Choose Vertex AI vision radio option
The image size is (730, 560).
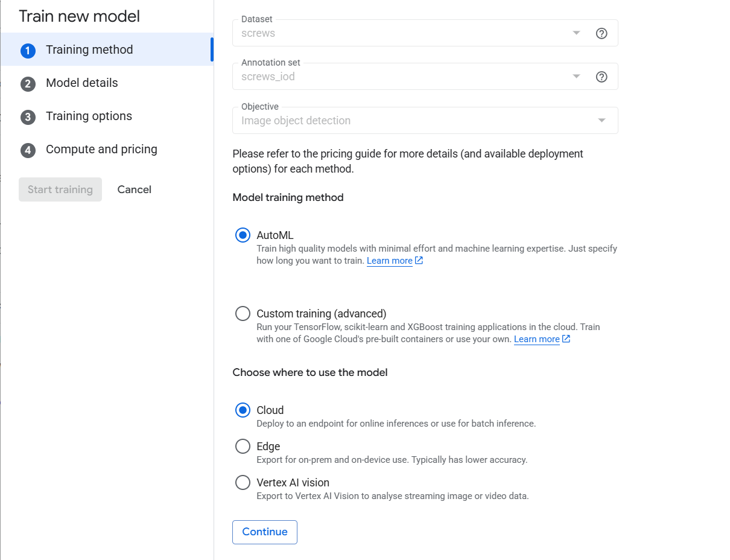[243, 483]
